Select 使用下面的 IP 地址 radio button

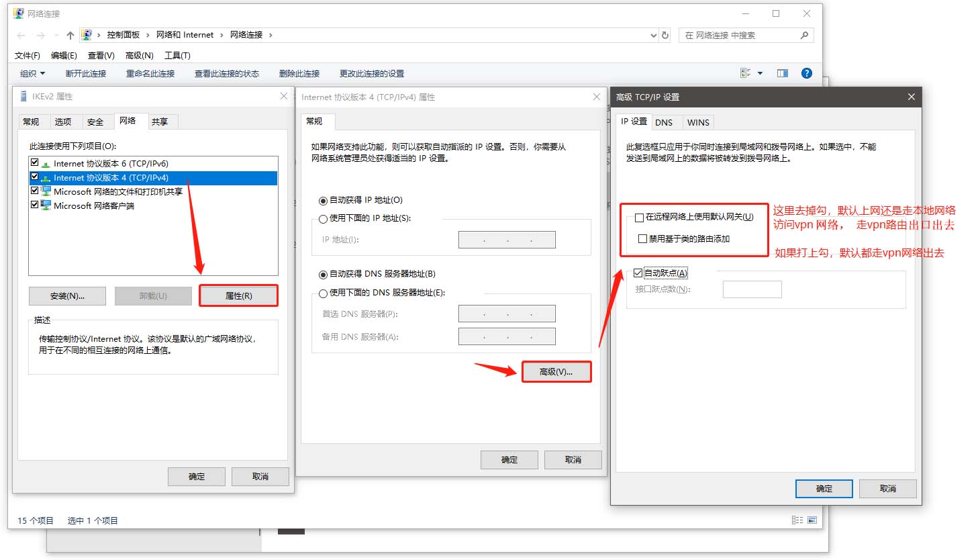click(323, 219)
